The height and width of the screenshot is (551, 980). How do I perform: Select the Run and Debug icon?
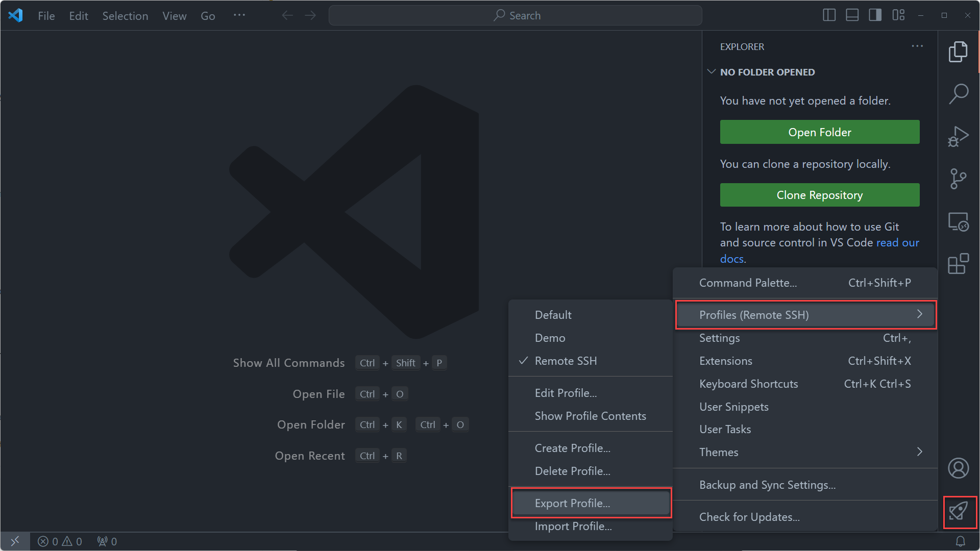[x=959, y=136]
